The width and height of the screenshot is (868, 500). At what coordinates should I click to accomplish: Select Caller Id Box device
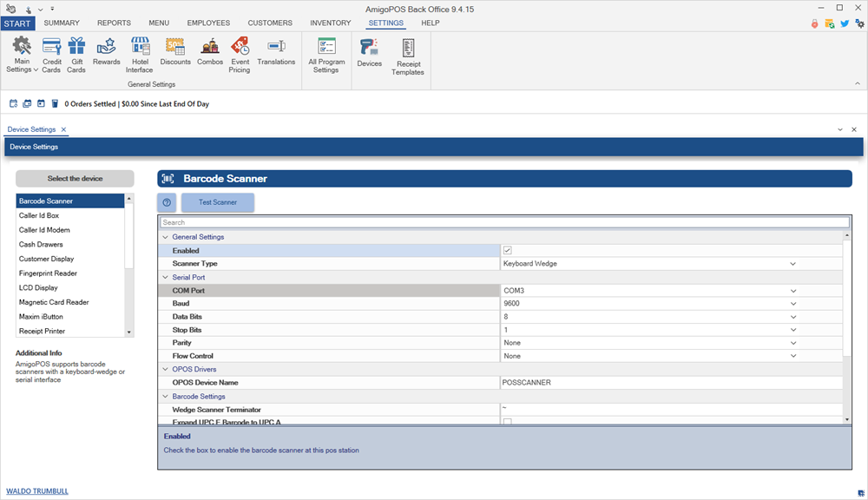click(x=70, y=215)
